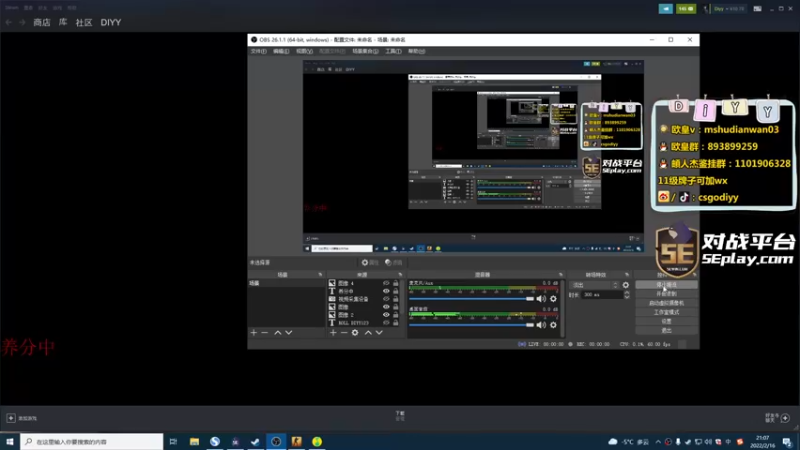Viewport: 800px width, 450px height.
Task: Toggle lock on the 图像 4 source
Action: 395,283
